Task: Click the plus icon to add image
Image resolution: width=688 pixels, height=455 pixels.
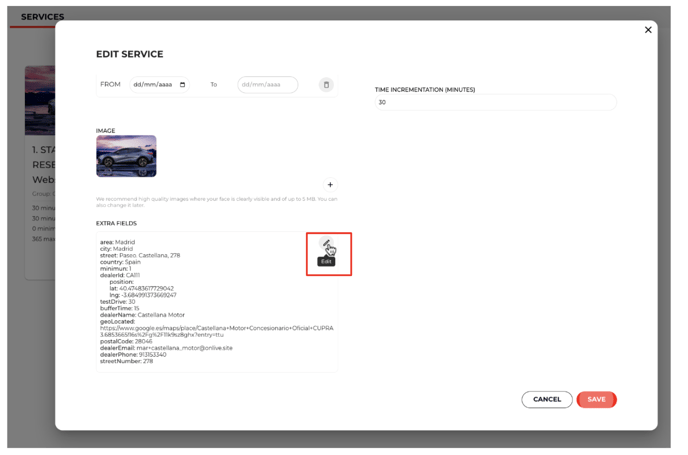Action: [x=330, y=185]
